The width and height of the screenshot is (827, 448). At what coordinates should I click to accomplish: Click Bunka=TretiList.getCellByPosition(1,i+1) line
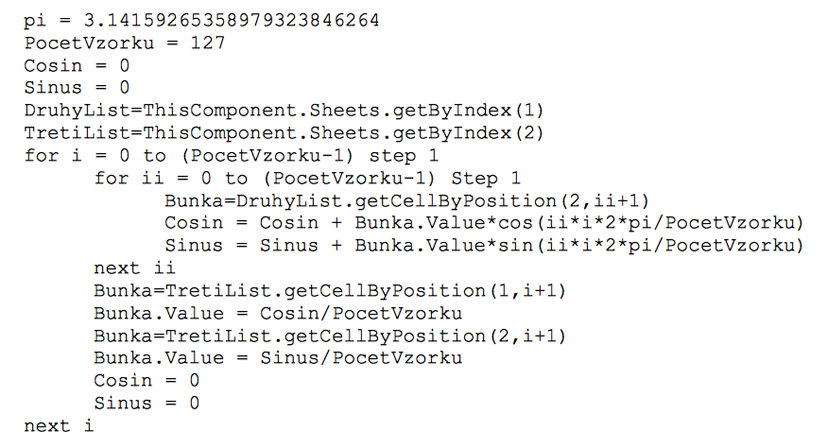pyautogui.click(x=330, y=291)
